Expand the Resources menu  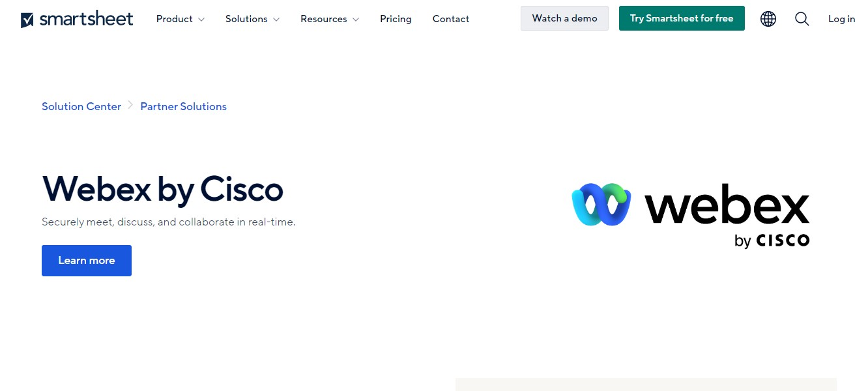[x=330, y=19]
